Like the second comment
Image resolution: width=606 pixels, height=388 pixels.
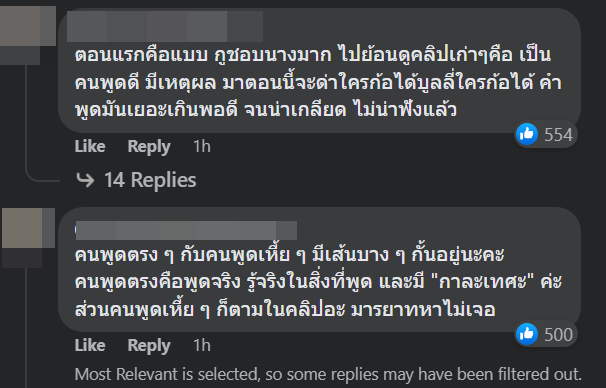[90, 345]
